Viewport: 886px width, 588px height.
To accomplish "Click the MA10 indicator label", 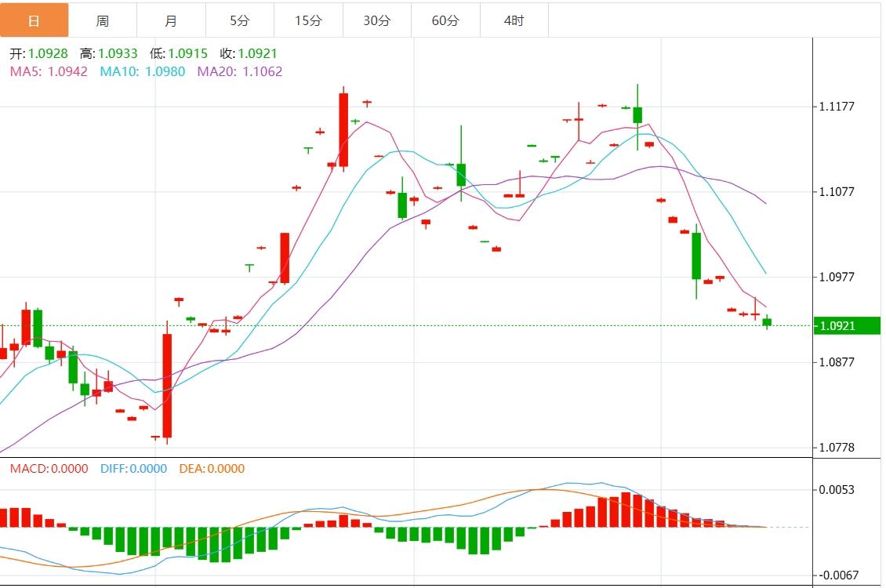I will pyautogui.click(x=143, y=71).
